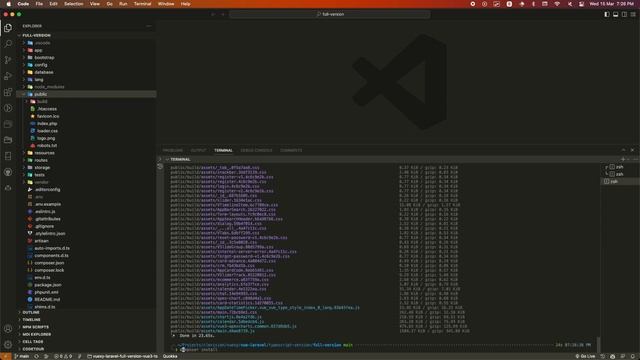Open the Extensions view icon

[8, 92]
